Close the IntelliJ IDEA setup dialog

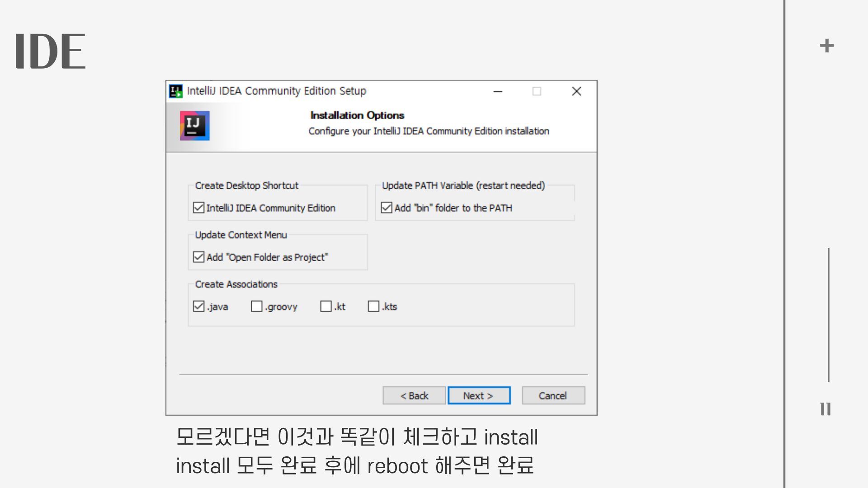point(576,91)
